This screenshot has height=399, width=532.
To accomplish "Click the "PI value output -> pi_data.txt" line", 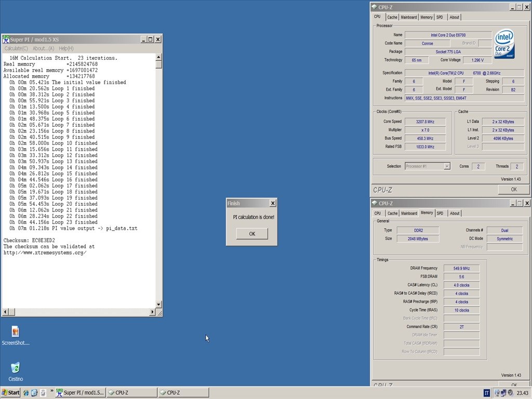I will point(73,229).
